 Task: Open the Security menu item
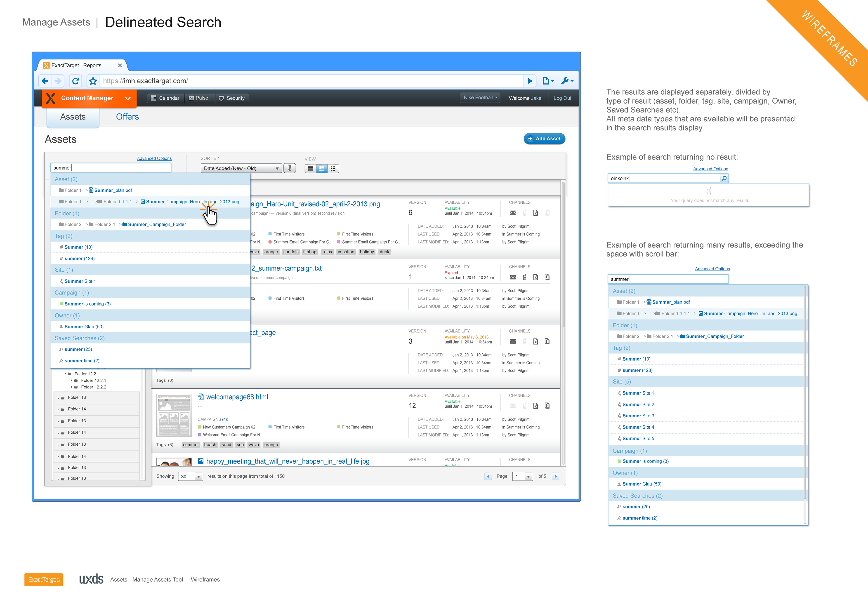(232, 98)
